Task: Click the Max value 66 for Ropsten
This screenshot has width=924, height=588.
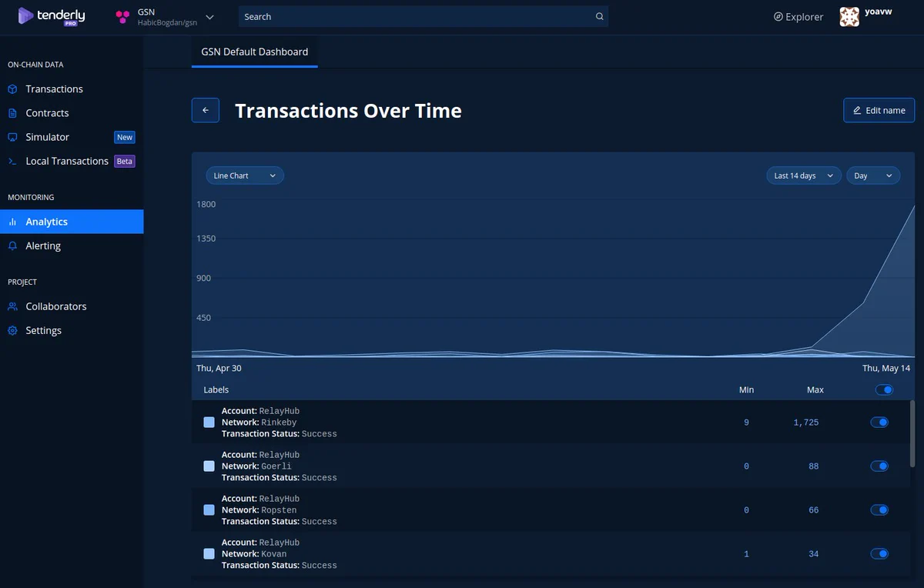Action: pyautogui.click(x=814, y=510)
